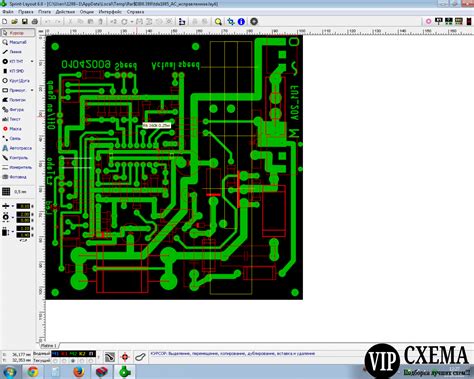The image size is (474, 379).
Task: Select the Контроль test tool
Action: (17, 158)
